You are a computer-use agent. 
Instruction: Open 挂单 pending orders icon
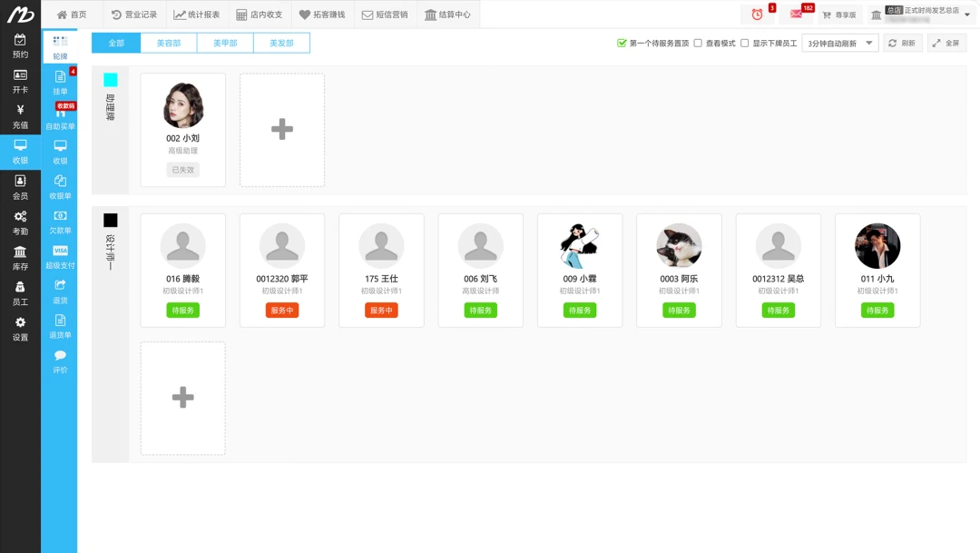pos(60,83)
